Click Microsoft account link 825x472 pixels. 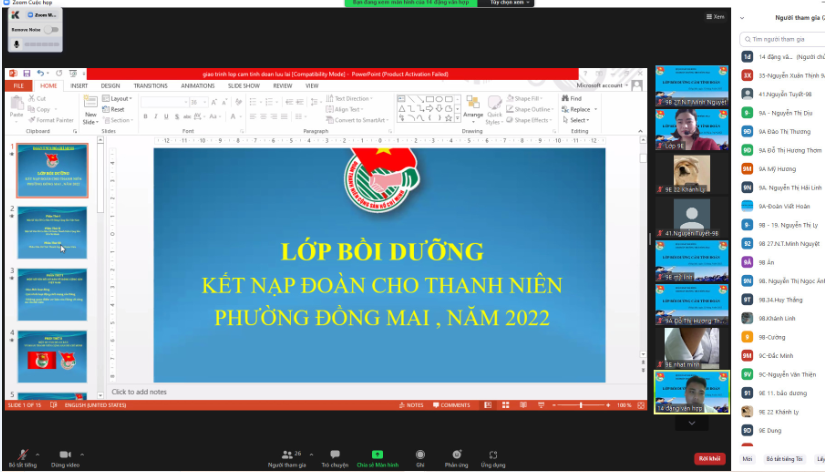coord(601,85)
